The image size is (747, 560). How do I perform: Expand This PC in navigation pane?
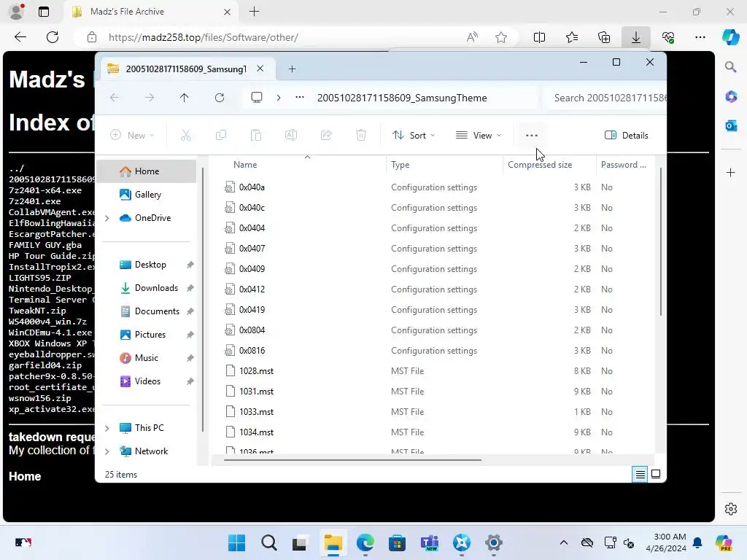pos(107,428)
